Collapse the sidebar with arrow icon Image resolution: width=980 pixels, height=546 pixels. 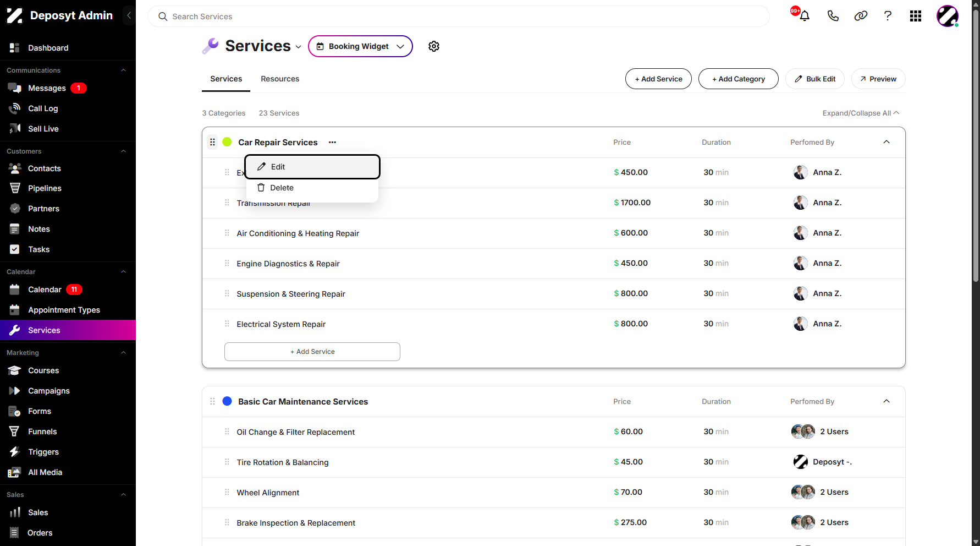click(x=129, y=15)
